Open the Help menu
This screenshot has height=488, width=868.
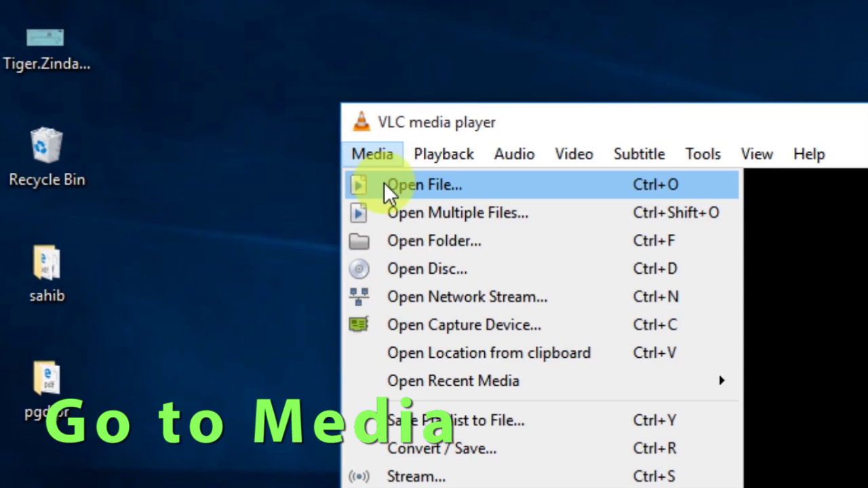(809, 154)
